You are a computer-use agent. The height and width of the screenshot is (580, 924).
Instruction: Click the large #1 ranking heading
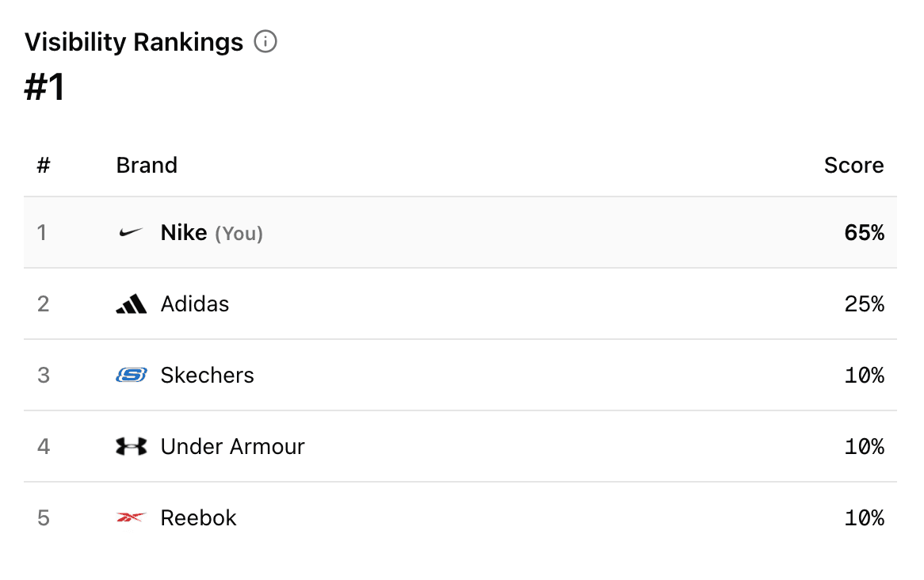45,87
